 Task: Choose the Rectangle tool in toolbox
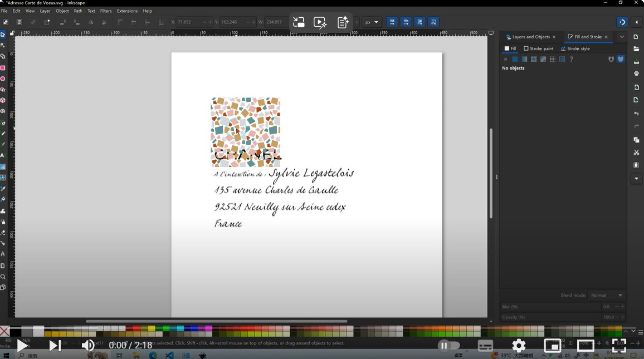(3, 68)
